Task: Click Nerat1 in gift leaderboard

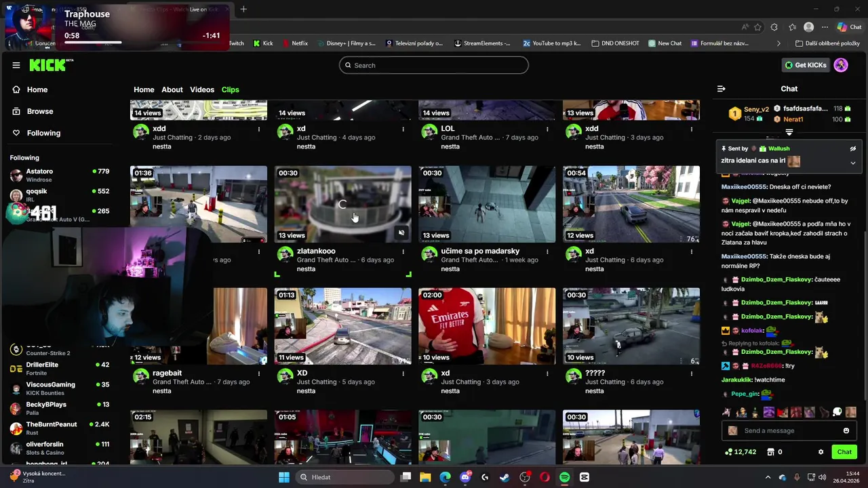Action: (x=793, y=119)
